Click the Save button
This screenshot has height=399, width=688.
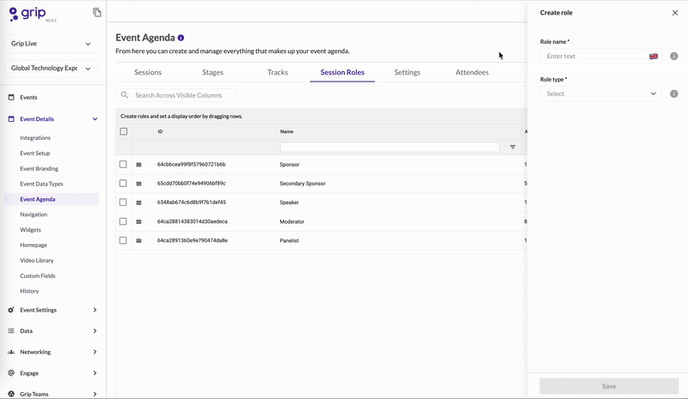coord(609,386)
